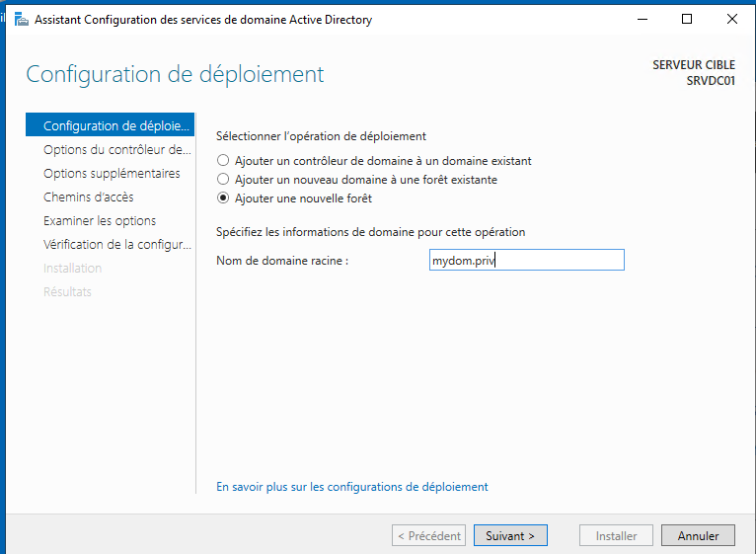Screen dimensions: 756x554
Task: Minimize the configuration wizard window
Action: [x=643, y=20]
